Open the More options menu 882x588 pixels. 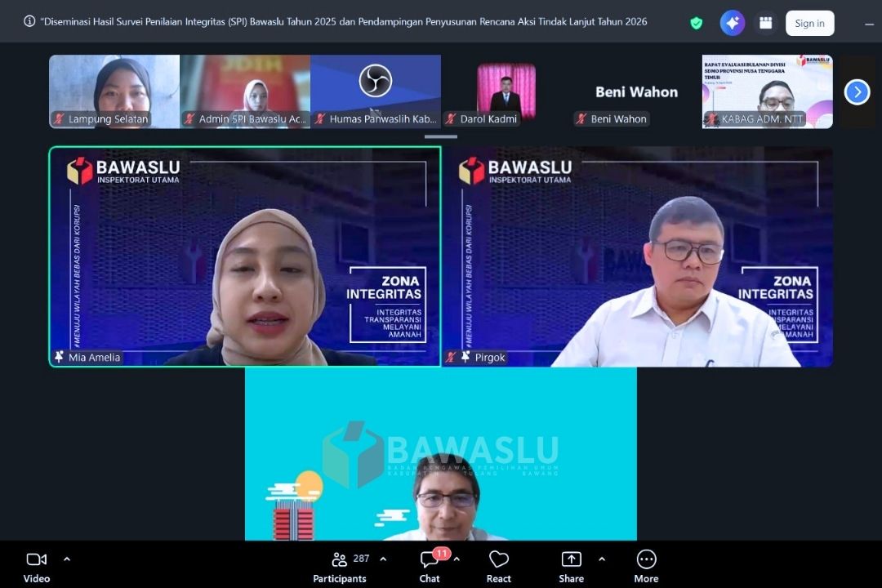click(646, 565)
